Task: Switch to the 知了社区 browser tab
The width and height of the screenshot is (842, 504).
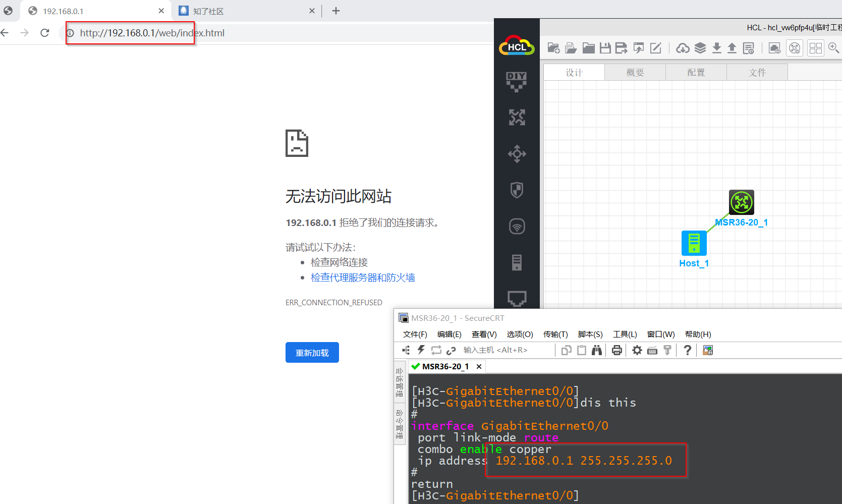Action: [x=247, y=11]
